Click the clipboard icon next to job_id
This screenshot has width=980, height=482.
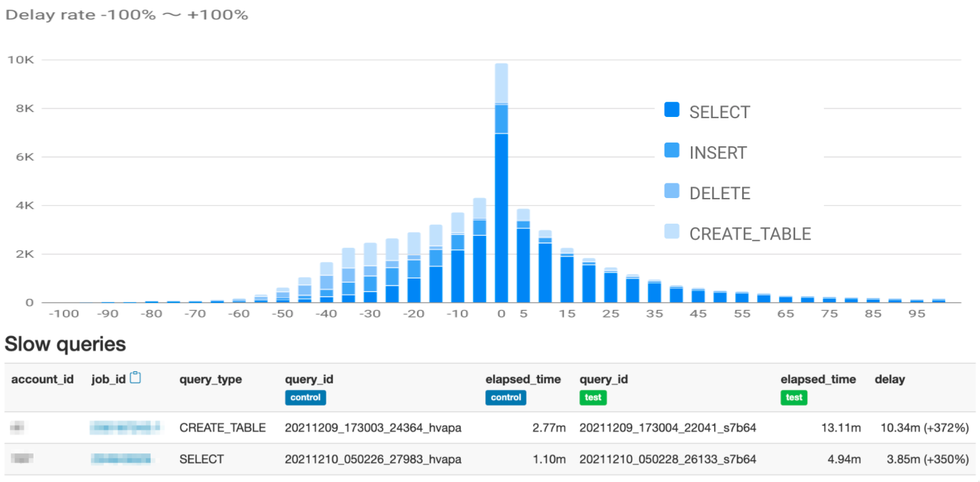pyautogui.click(x=135, y=378)
